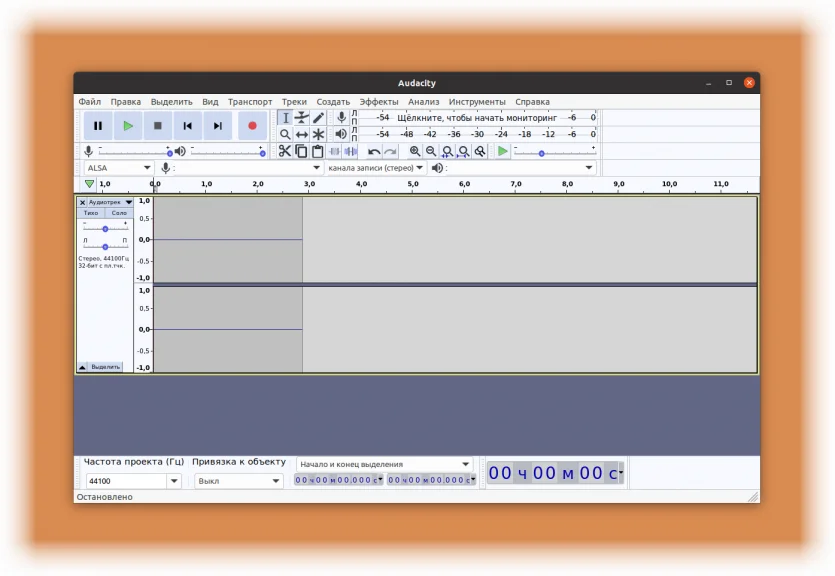Start recording with the red Record button

pos(252,126)
